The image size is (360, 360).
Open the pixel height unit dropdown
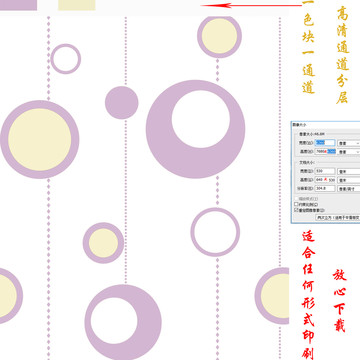[x=349, y=152]
